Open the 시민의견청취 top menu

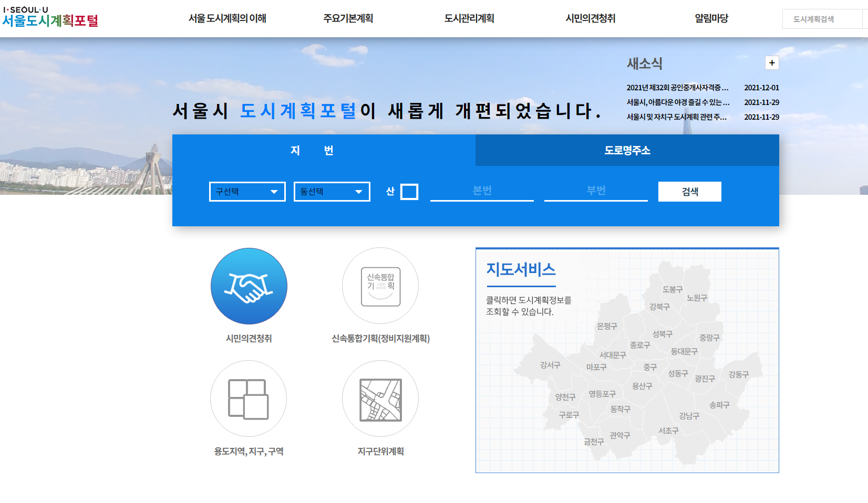tap(591, 18)
